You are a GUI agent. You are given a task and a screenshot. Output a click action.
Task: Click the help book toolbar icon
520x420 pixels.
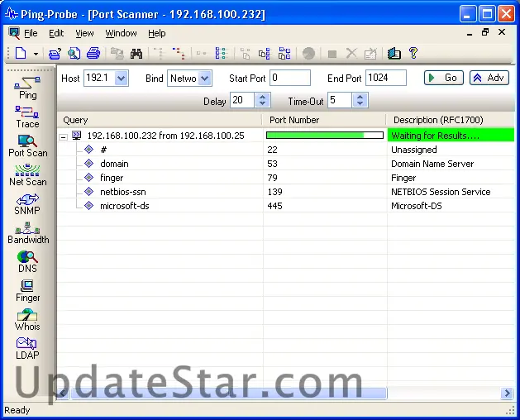394,54
